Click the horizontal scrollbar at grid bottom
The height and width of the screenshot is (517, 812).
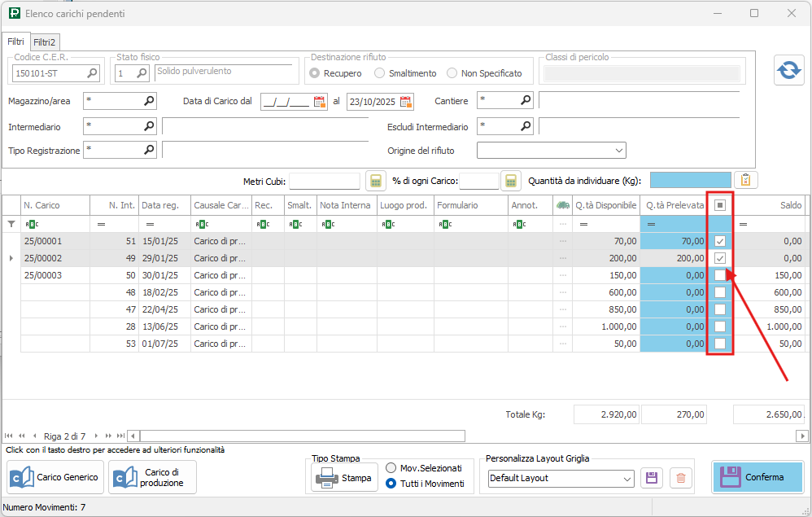click(x=301, y=436)
